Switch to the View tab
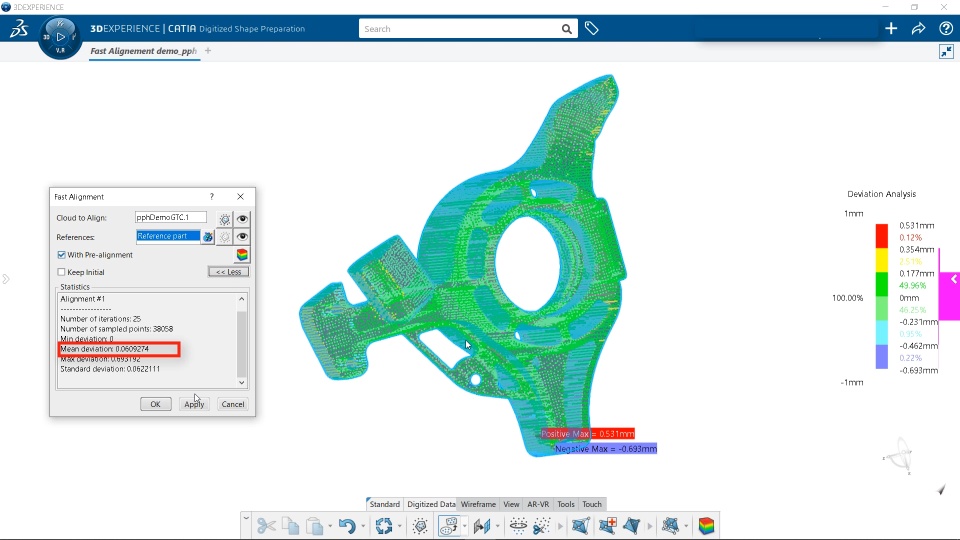The width and height of the screenshot is (960, 540). (511, 504)
